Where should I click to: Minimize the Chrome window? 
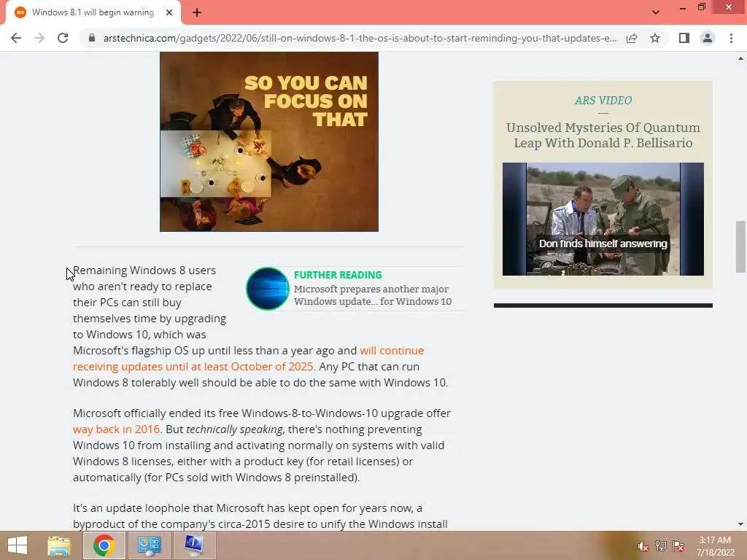point(683,7)
